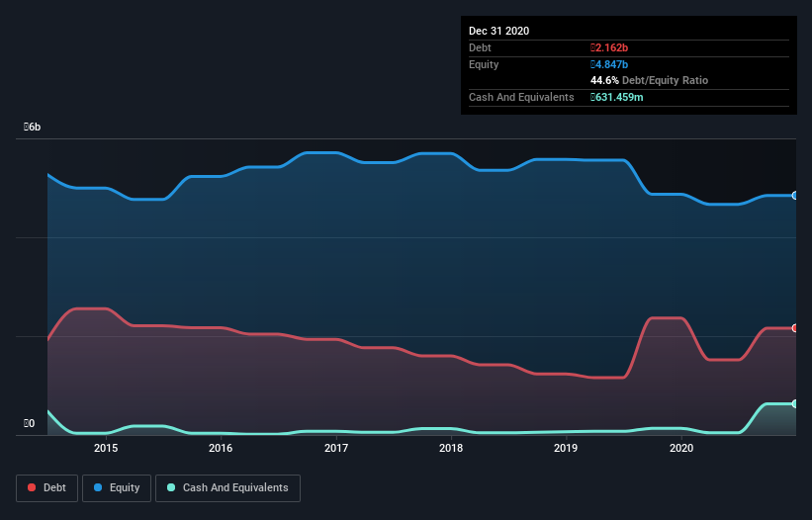Click the Debt label in the tooltip
The height and width of the screenshot is (520, 812).
tap(480, 47)
